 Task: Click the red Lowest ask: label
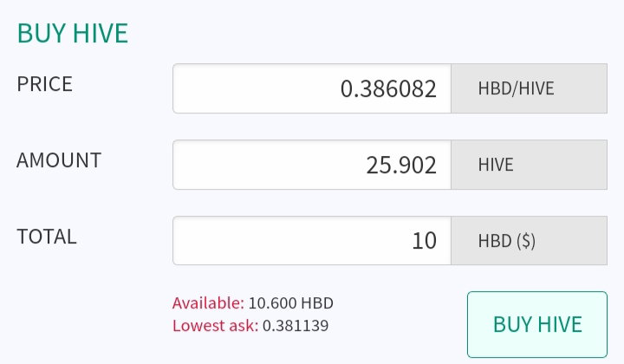pos(215,326)
